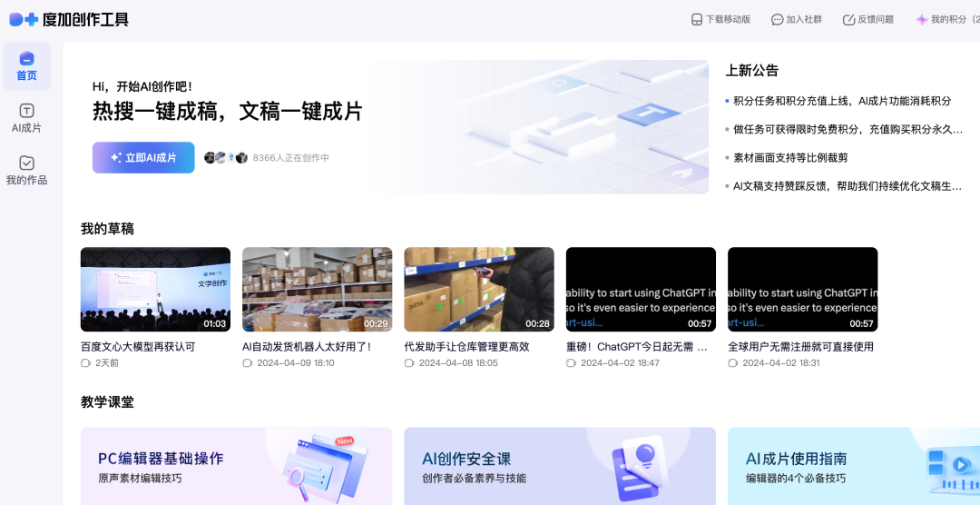Select the AI成片 tab label
This screenshot has width=980, height=505.
pyautogui.click(x=27, y=128)
